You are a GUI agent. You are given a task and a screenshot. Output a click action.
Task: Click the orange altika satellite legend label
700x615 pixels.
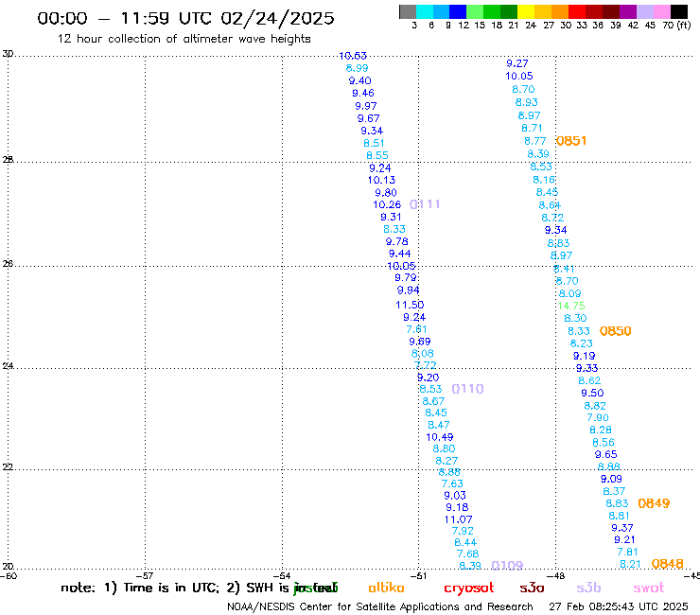click(x=386, y=588)
